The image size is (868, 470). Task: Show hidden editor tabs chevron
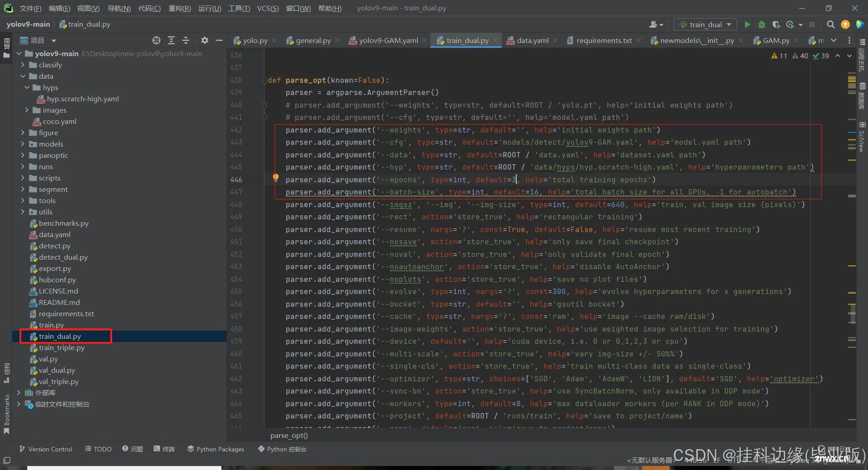point(834,40)
